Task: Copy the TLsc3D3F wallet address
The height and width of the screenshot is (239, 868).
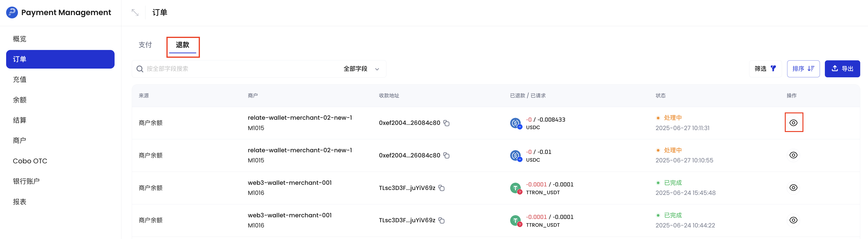Action: [x=442, y=188]
